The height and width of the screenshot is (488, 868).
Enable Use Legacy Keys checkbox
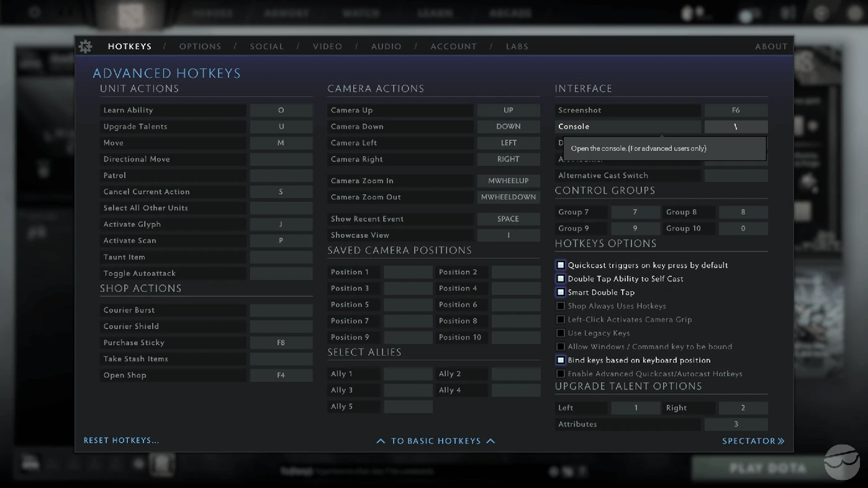point(561,333)
